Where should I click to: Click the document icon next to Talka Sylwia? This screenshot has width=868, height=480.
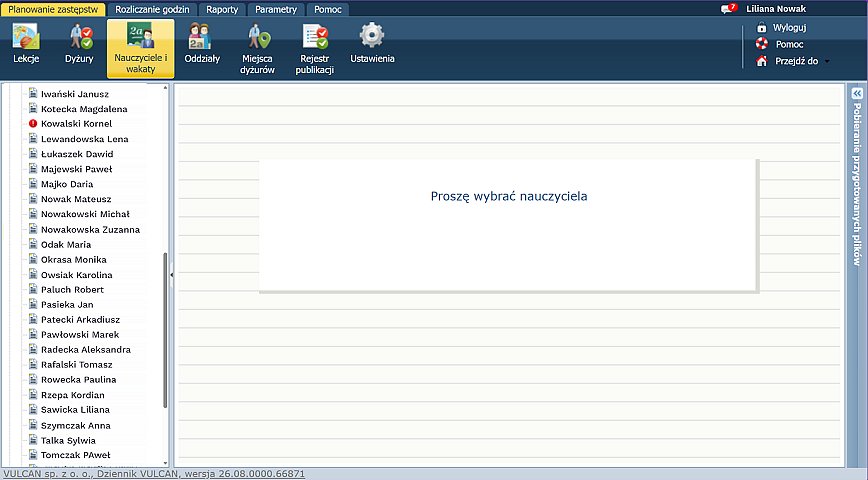33,440
